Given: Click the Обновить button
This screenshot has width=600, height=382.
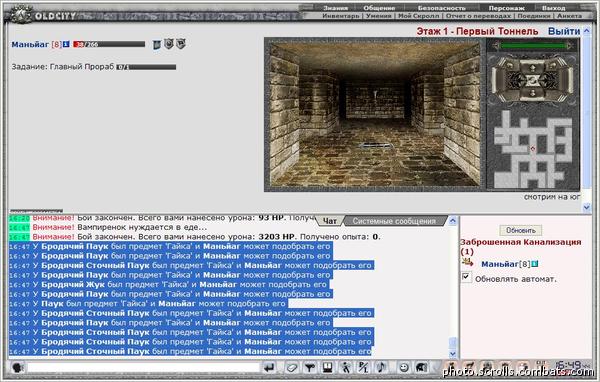Looking at the screenshot, I should (x=520, y=230).
